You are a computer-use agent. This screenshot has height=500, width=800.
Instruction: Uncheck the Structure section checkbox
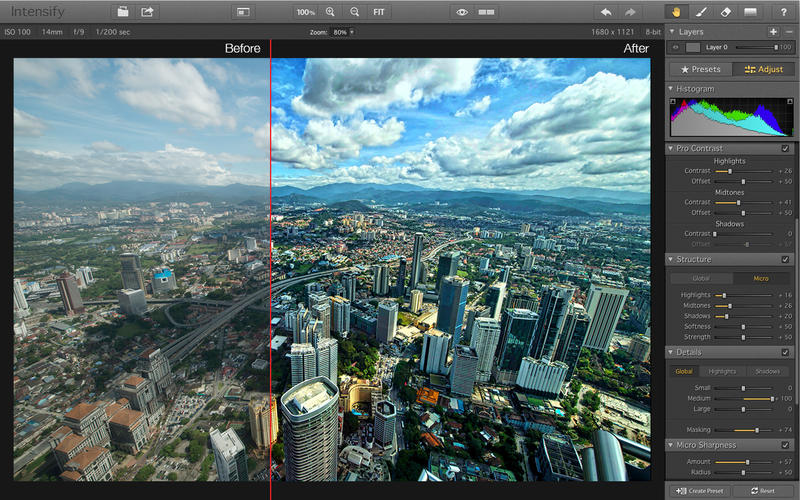(785, 260)
